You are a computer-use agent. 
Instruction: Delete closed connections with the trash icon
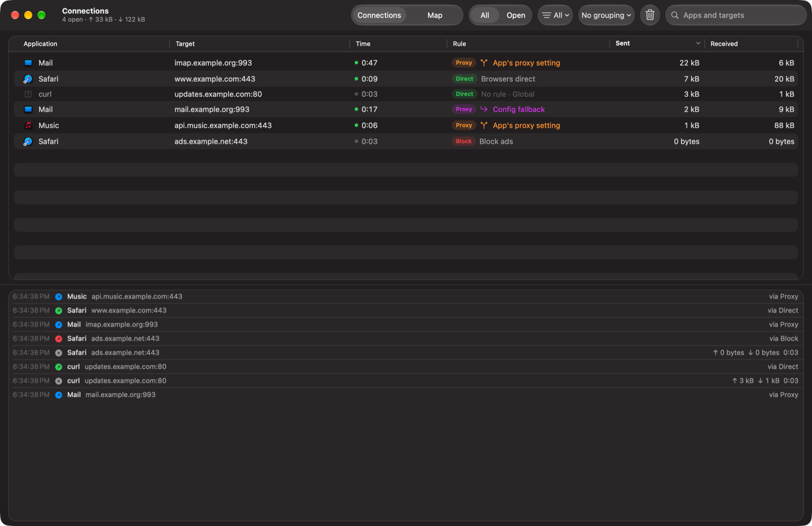pyautogui.click(x=650, y=15)
